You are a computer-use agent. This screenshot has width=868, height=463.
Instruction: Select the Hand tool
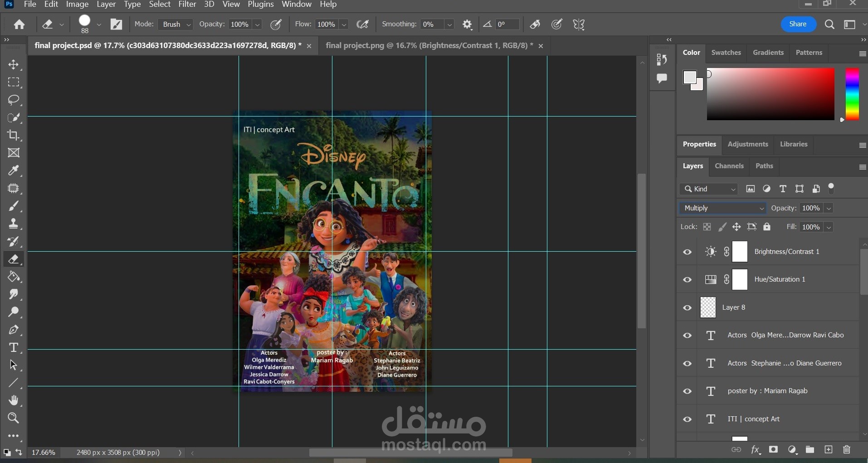(14, 400)
